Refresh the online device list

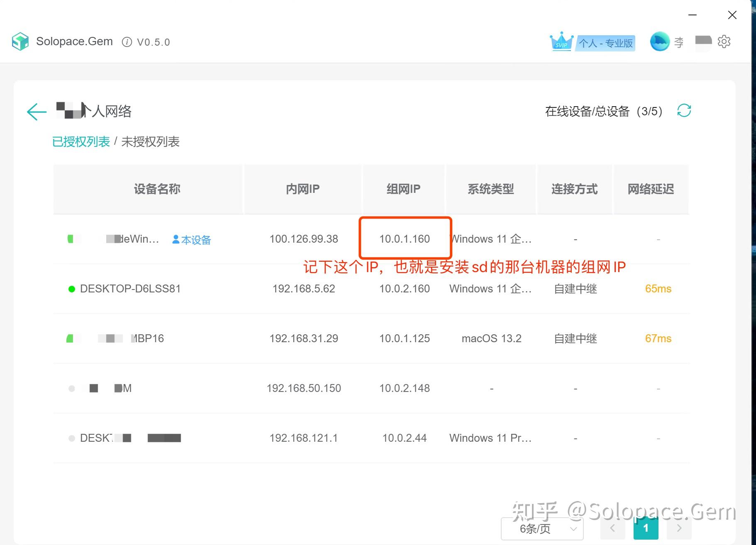pyautogui.click(x=684, y=111)
